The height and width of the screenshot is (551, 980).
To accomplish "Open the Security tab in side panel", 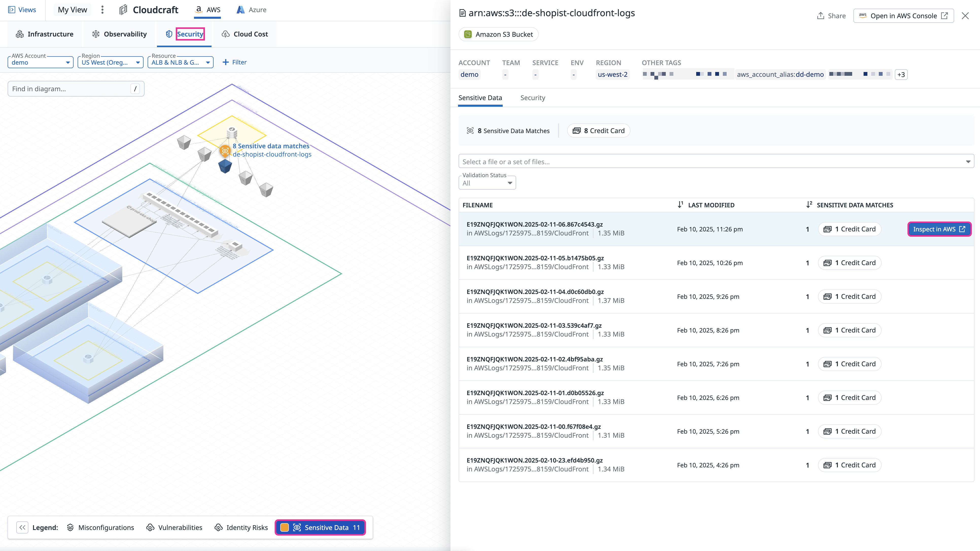I will [533, 98].
